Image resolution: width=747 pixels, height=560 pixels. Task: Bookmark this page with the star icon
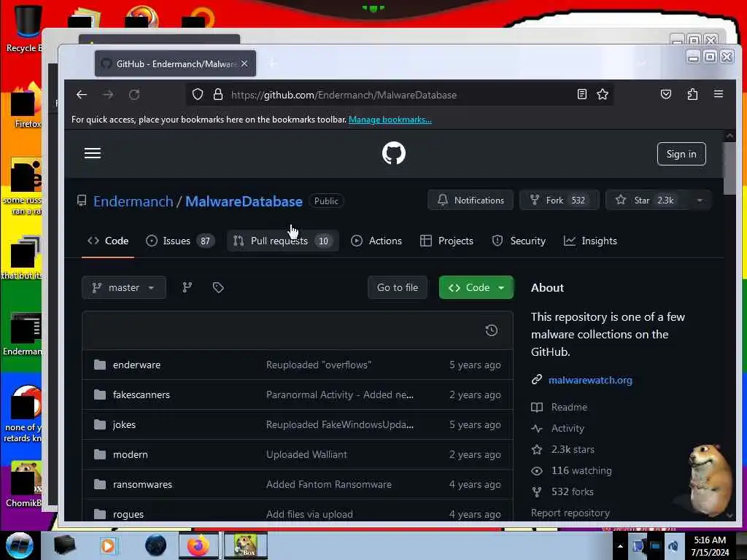pyautogui.click(x=602, y=94)
